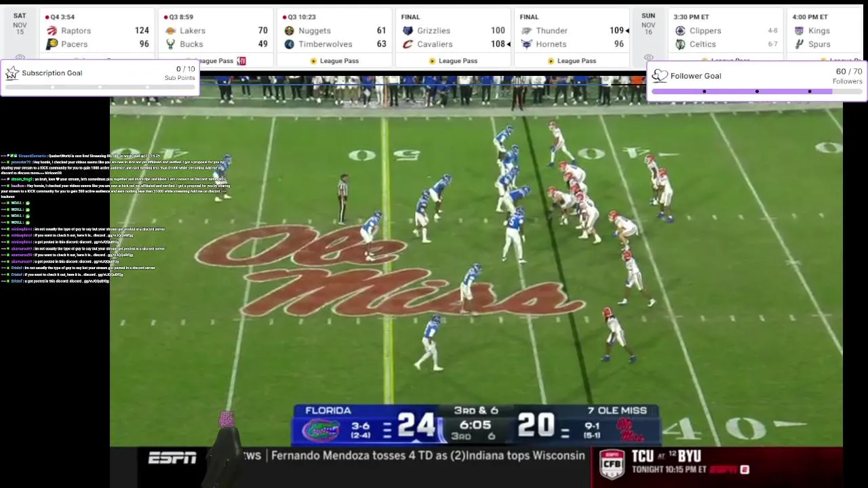This screenshot has width=868, height=488.
Task: Click the Hornets team logo
Action: pos(526,44)
